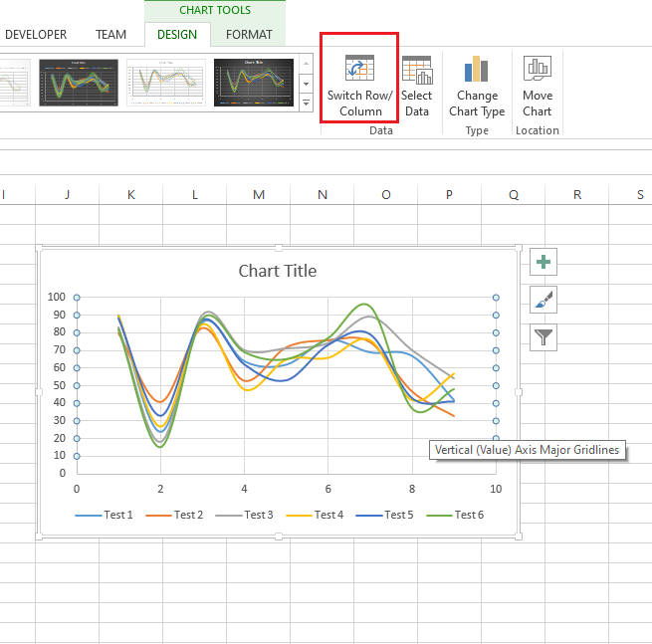Click the bottom-center chart border handle
Viewport: 652px width, 644px height.
[279, 537]
